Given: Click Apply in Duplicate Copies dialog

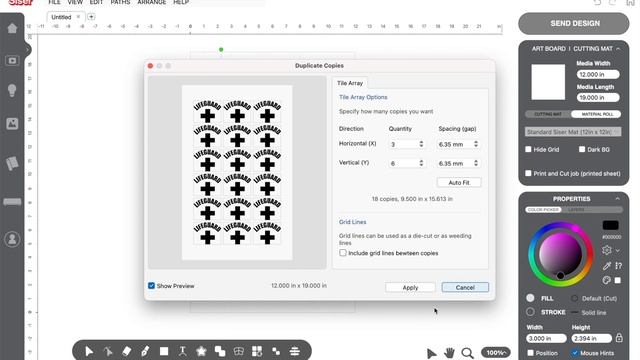Looking at the screenshot, I should 410,287.
